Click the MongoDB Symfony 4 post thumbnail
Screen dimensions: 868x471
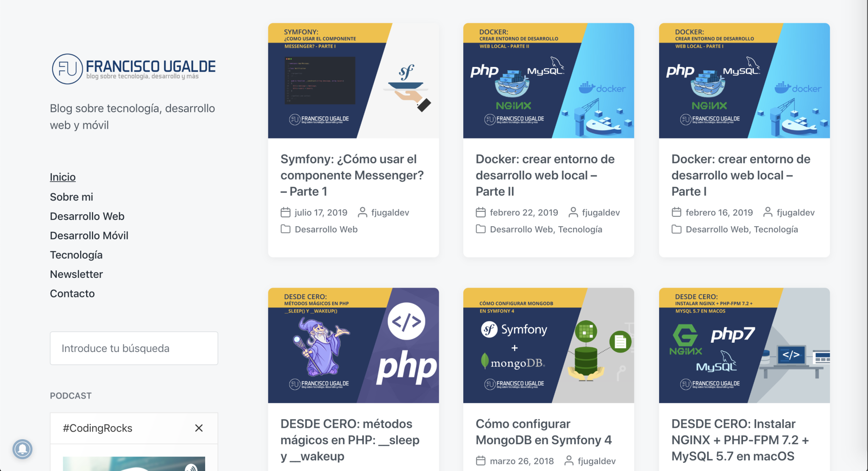tap(548, 345)
